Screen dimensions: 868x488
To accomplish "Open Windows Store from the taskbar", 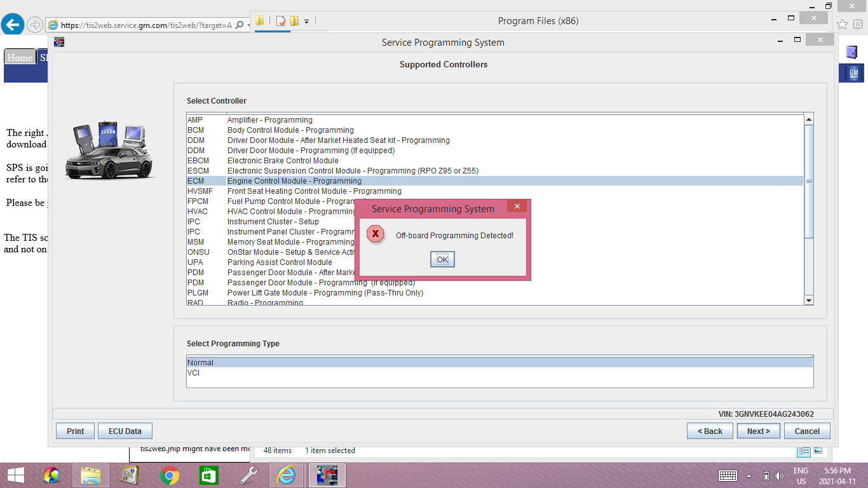I will 209,475.
